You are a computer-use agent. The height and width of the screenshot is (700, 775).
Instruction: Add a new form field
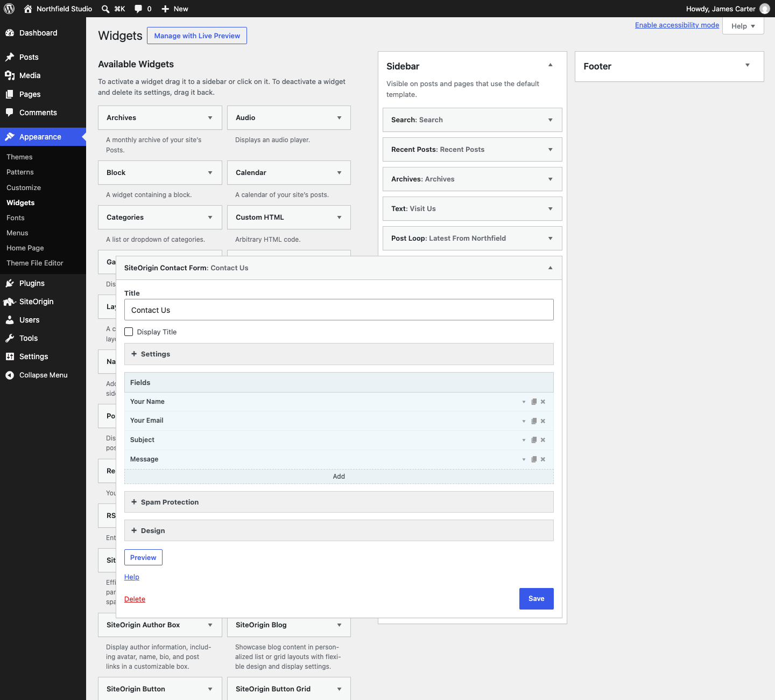pos(339,477)
